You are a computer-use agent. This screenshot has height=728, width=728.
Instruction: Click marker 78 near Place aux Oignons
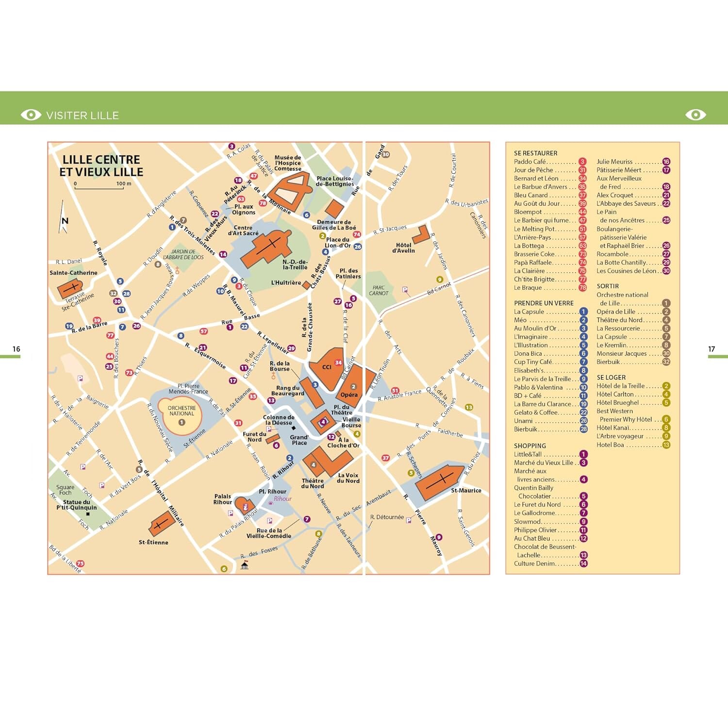pos(263,203)
